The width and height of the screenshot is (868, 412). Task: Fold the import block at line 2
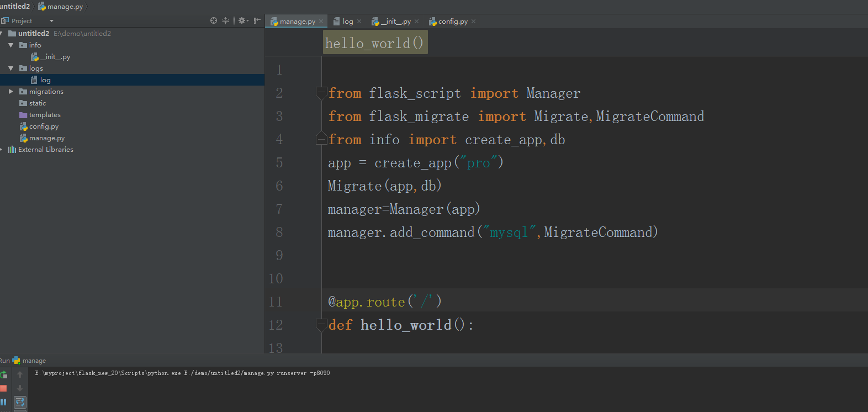[321, 93]
